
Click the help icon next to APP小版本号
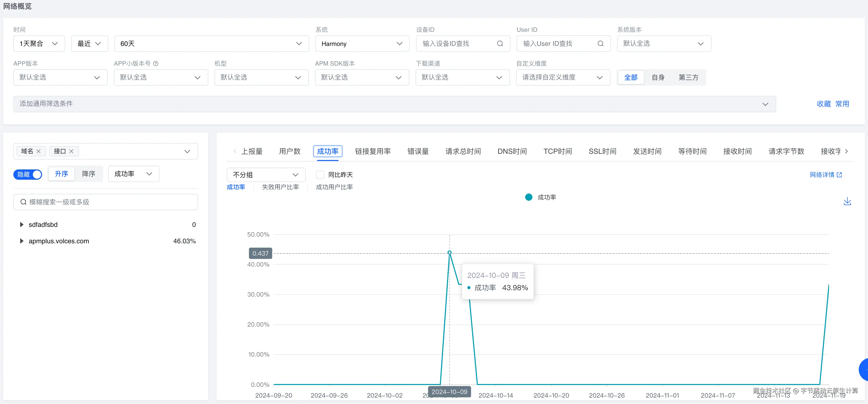pos(156,63)
